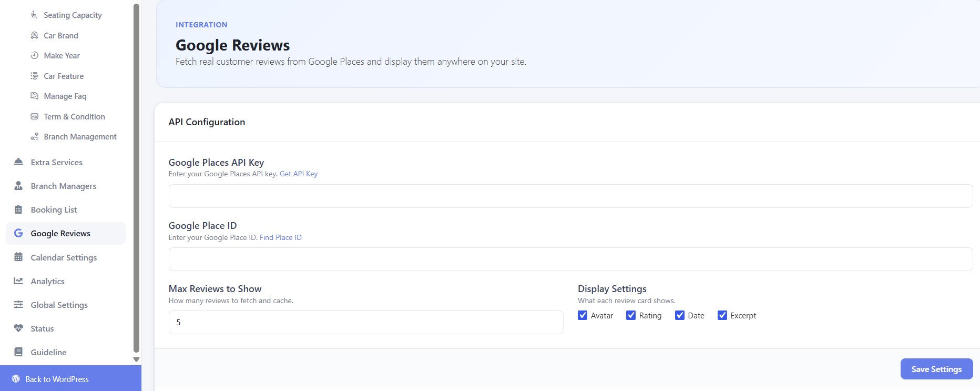The height and width of the screenshot is (391, 980).
Task: Click the Display Settings heading
Action: tap(612, 288)
